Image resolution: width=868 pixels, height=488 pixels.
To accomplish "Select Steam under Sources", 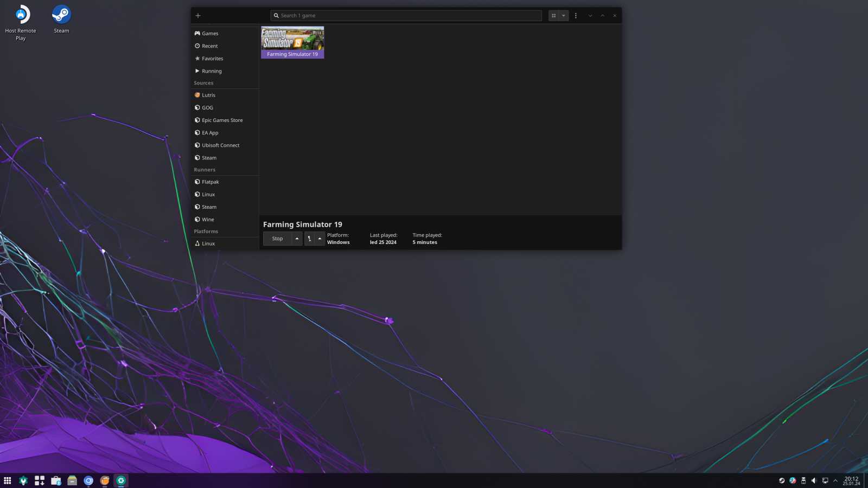I will pyautogui.click(x=225, y=158).
